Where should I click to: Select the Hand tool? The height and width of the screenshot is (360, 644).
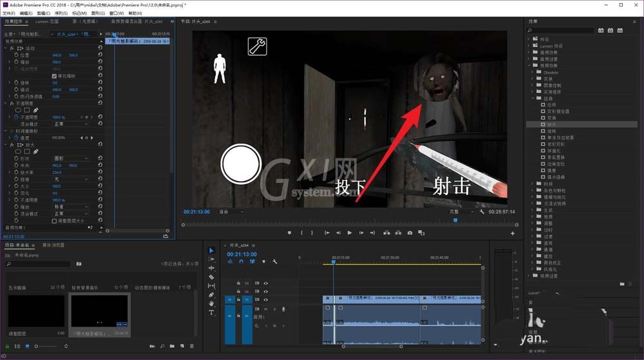211,304
